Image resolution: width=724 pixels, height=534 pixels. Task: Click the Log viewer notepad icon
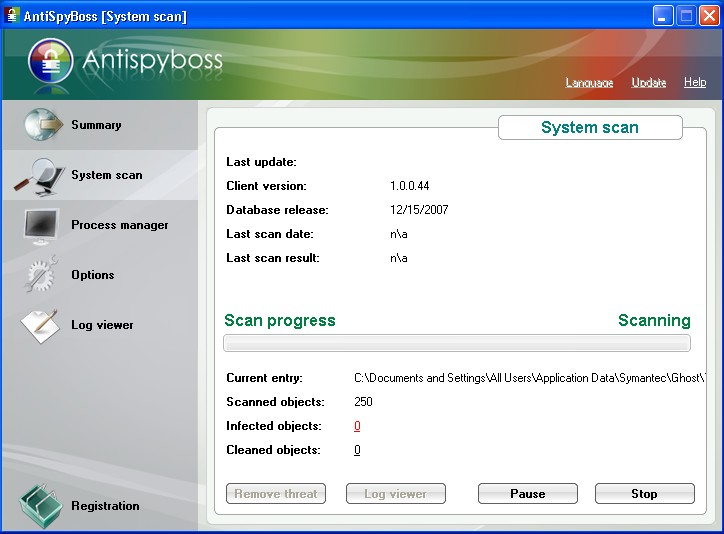(x=41, y=326)
